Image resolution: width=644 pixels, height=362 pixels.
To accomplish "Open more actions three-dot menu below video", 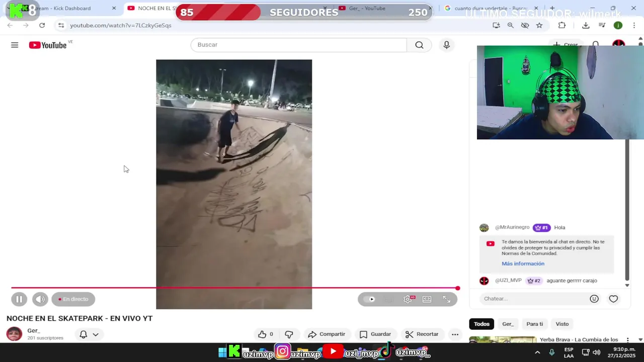I will [455, 334].
